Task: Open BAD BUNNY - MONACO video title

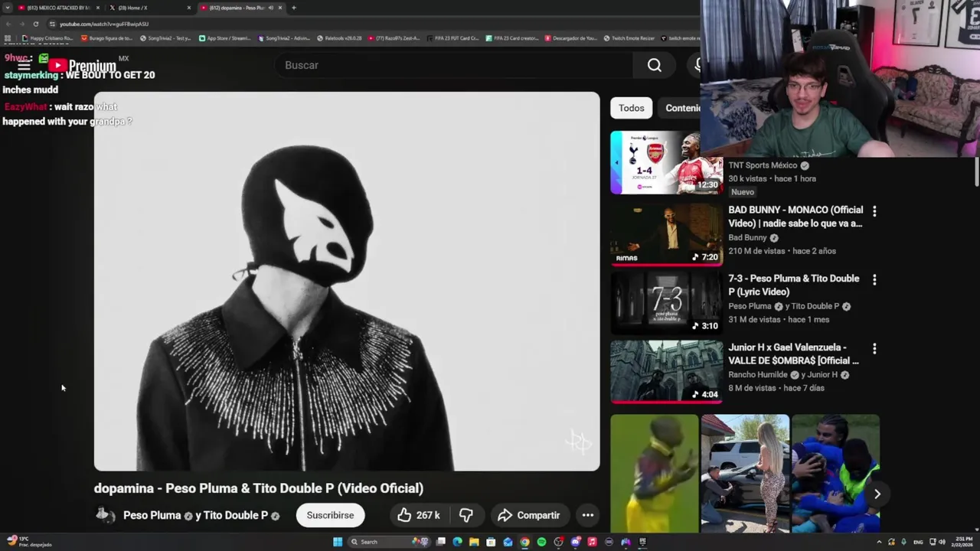Action: point(795,217)
